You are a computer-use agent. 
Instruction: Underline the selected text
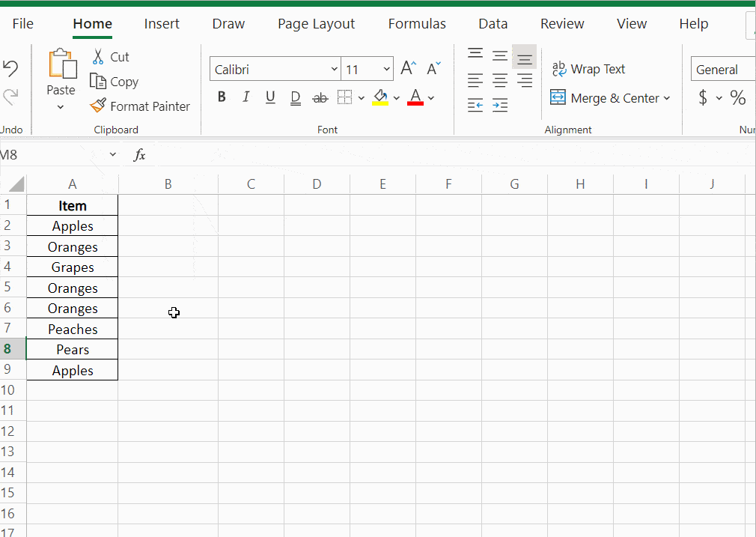[x=270, y=97]
